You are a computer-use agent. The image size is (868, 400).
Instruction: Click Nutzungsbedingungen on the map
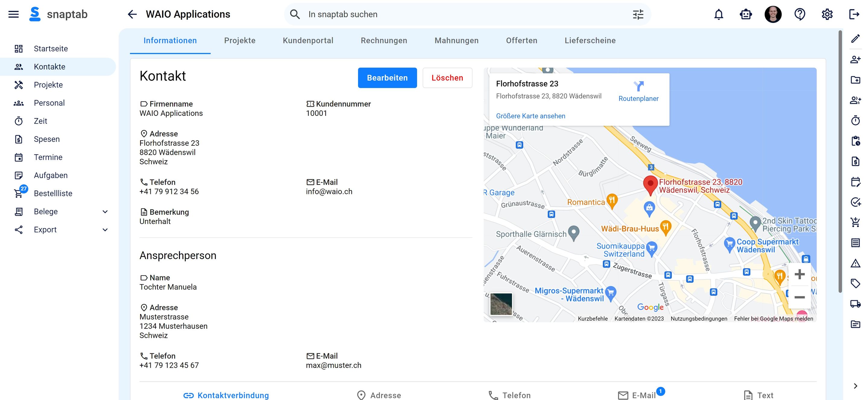coord(699,319)
